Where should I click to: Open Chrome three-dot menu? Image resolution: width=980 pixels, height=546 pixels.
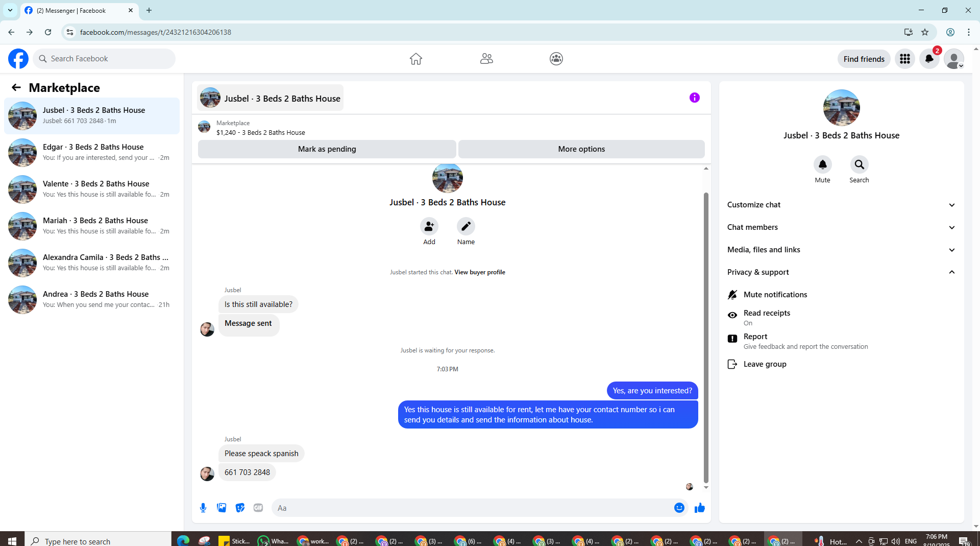[x=969, y=32]
